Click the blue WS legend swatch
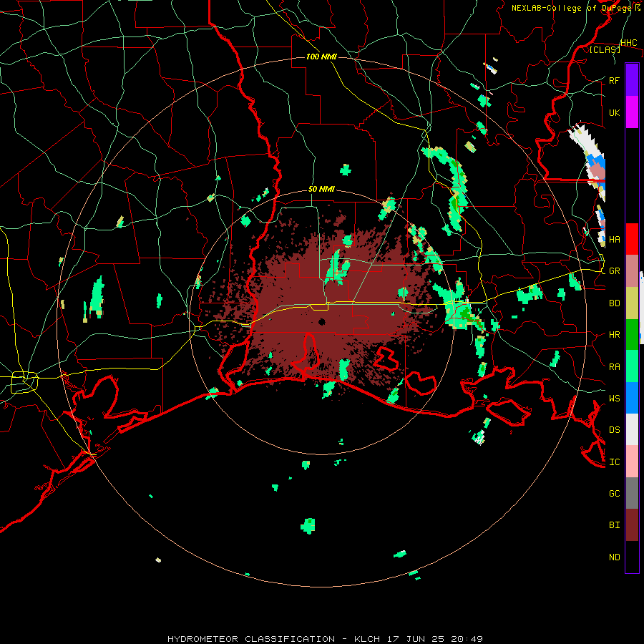The height and width of the screenshot is (644, 644). coord(632,398)
